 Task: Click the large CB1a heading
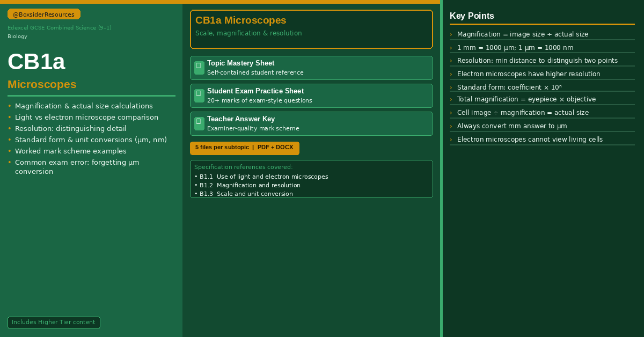coord(36,62)
